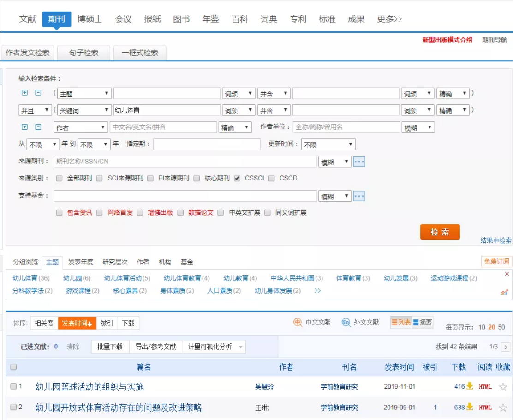Uncheck the CSSCI checkbox

(237, 179)
